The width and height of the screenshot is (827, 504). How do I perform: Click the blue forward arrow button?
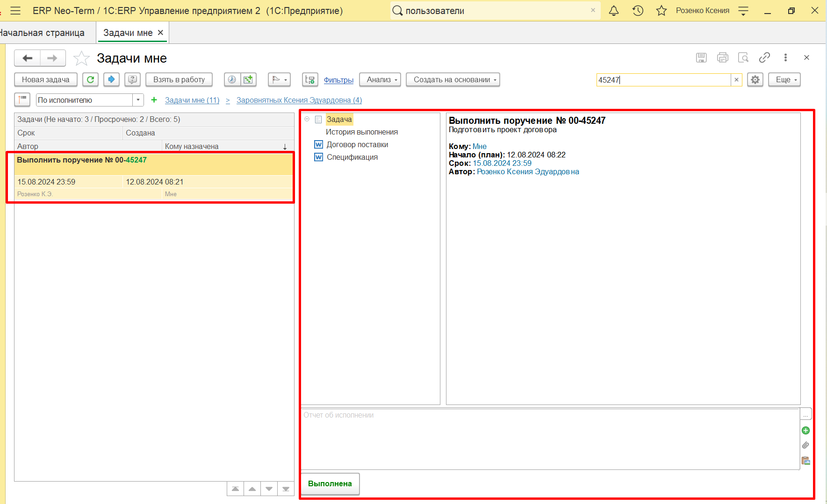click(111, 79)
